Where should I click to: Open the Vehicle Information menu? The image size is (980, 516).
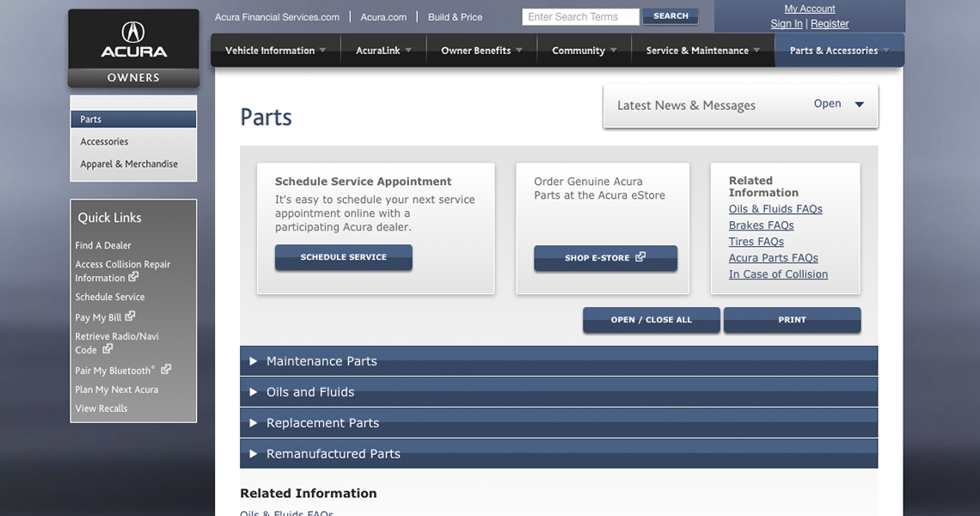[275, 51]
